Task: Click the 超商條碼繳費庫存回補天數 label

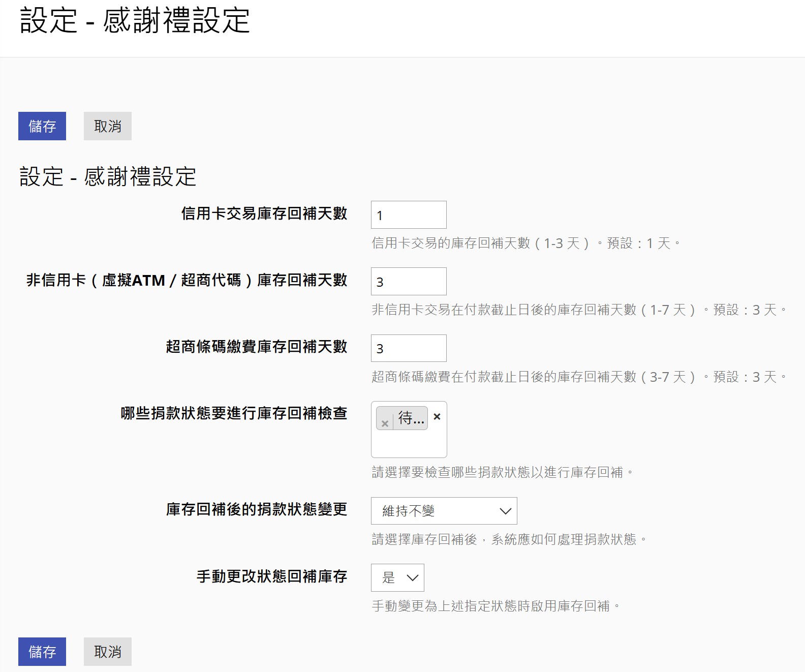Action: pos(257,347)
